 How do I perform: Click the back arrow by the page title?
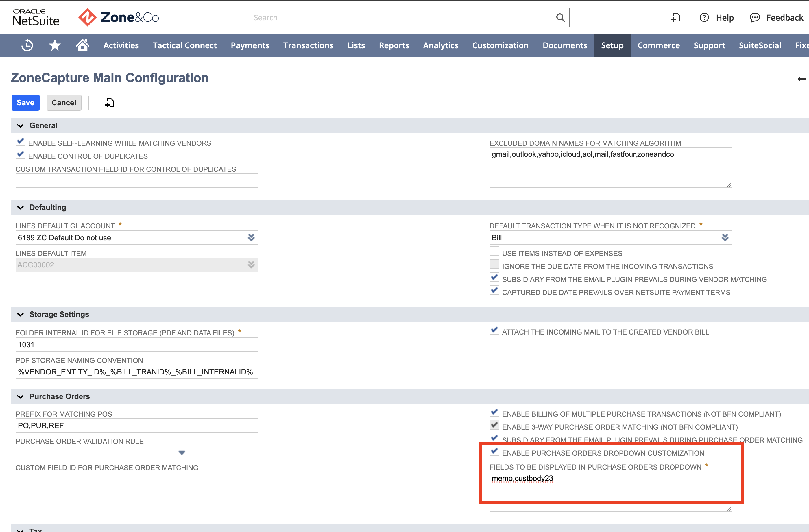pos(801,79)
